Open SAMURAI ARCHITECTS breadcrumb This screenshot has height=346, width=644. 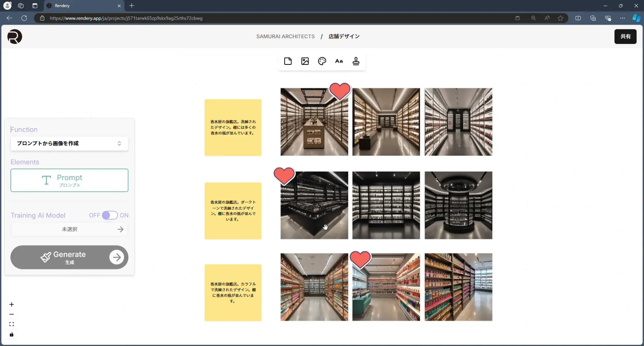285,36
